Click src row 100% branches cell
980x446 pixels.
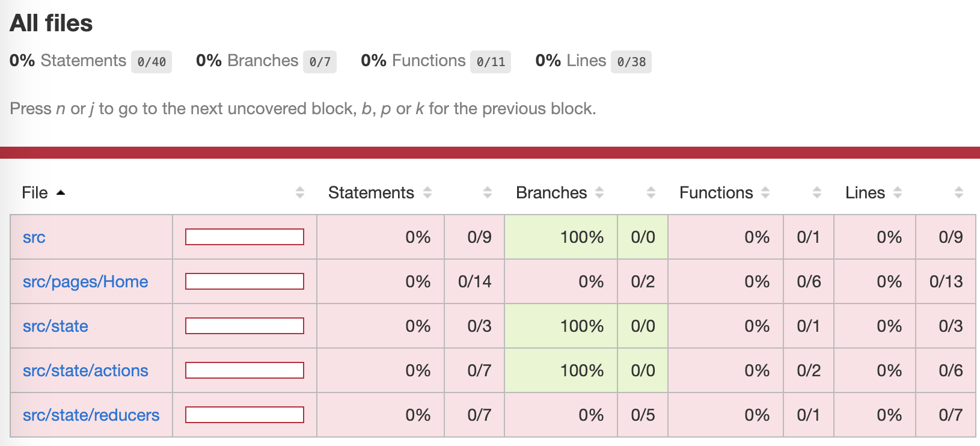[561, 237]
